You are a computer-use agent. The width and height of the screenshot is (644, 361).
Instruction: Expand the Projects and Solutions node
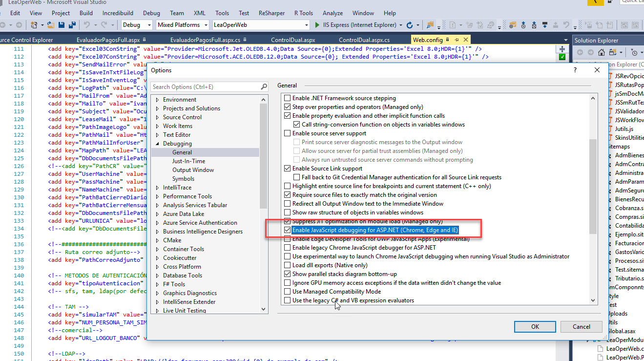point(157,108)
